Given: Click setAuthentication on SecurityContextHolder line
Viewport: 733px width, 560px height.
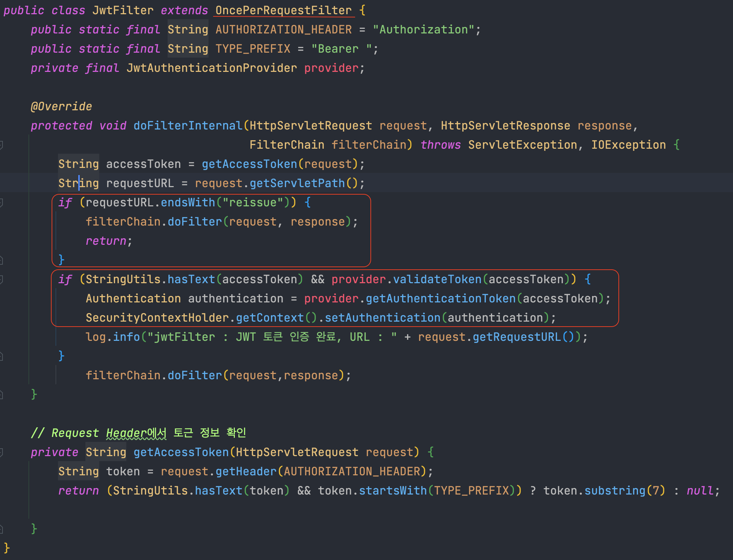Looking at the screenshot, I should (x=383, y=318).
